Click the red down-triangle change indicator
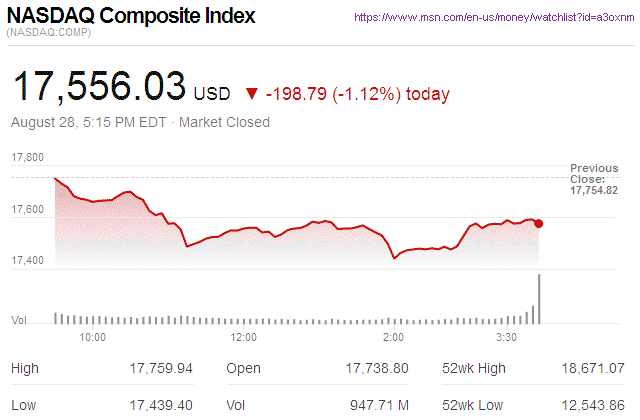 tap(252, 94)
